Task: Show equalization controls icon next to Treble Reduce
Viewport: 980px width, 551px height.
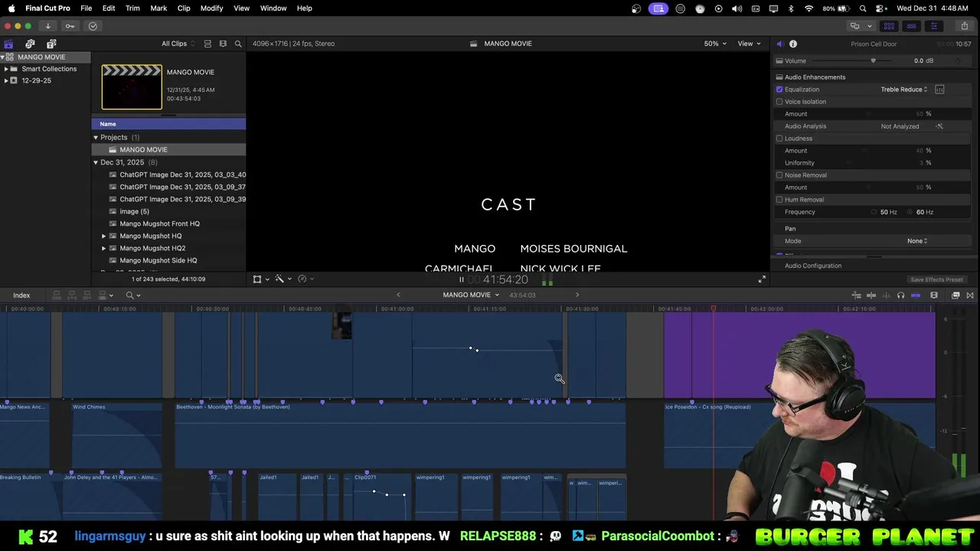Action: pos(939,90)
